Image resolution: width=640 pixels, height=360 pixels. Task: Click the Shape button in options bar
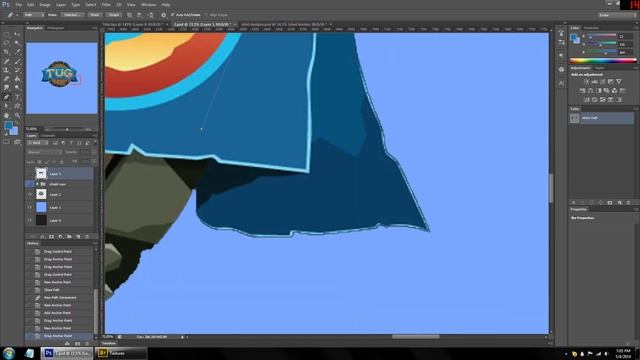114,15
